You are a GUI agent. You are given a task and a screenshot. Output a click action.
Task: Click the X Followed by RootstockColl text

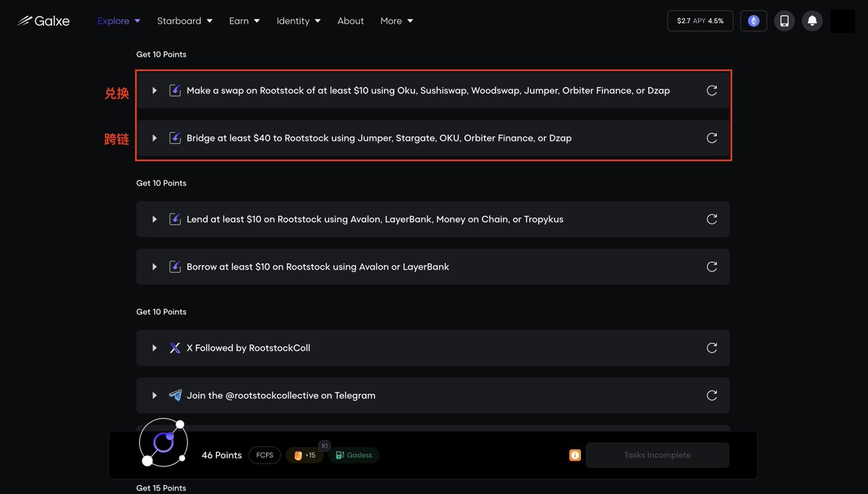[x=248, y=348]
